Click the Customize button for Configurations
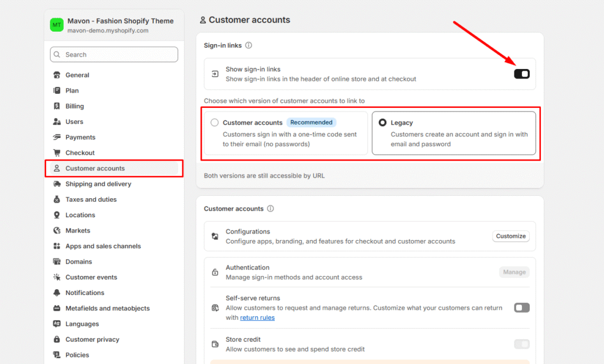 click(510, 236)
